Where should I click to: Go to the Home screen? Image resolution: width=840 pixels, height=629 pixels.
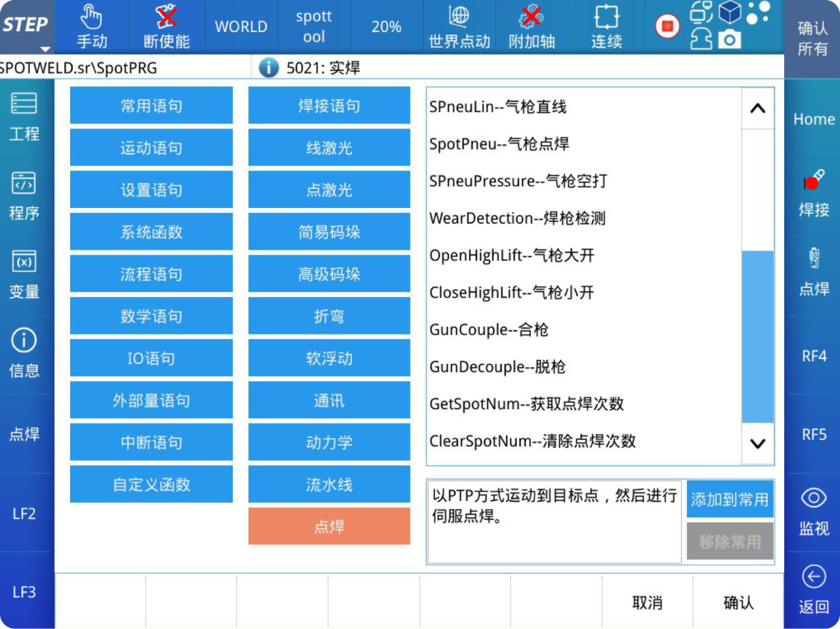814,119
